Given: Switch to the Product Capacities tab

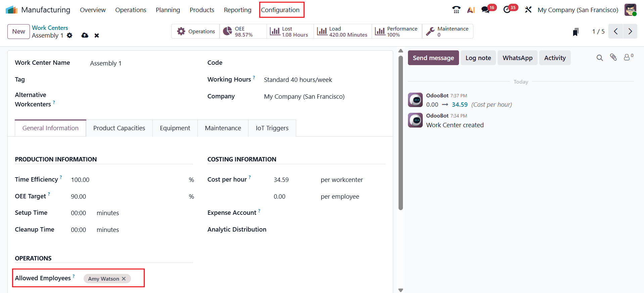Looking at the screenshot, I should 119,128.
